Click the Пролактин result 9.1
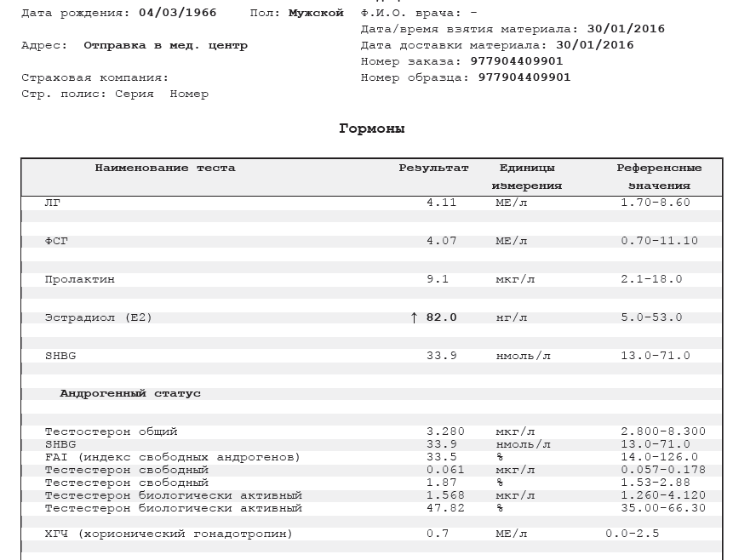The width and height of the screenshot is (733, 560). click(x=438, y=279)
